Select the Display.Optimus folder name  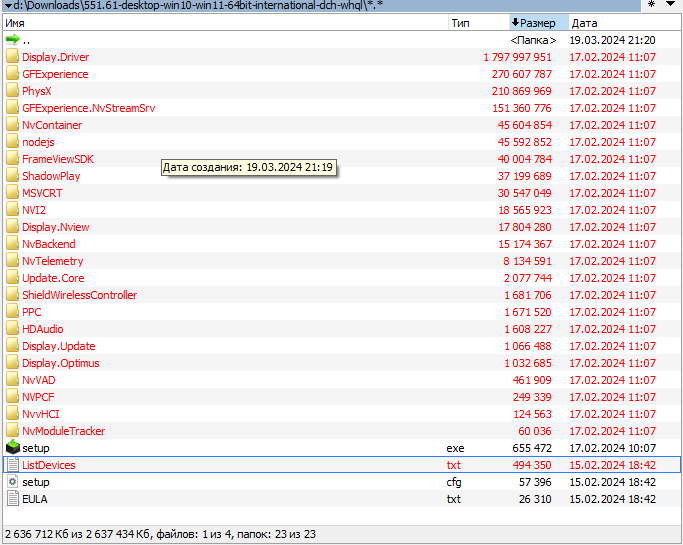[x=61, y=363]
